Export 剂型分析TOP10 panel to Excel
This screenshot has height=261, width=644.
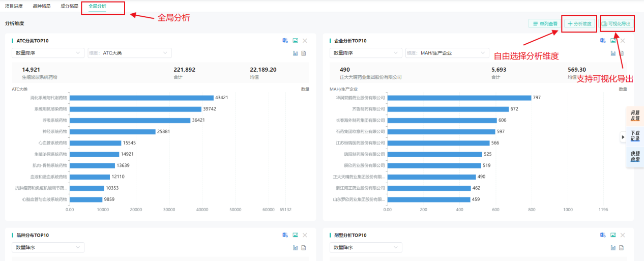(603, 235)
